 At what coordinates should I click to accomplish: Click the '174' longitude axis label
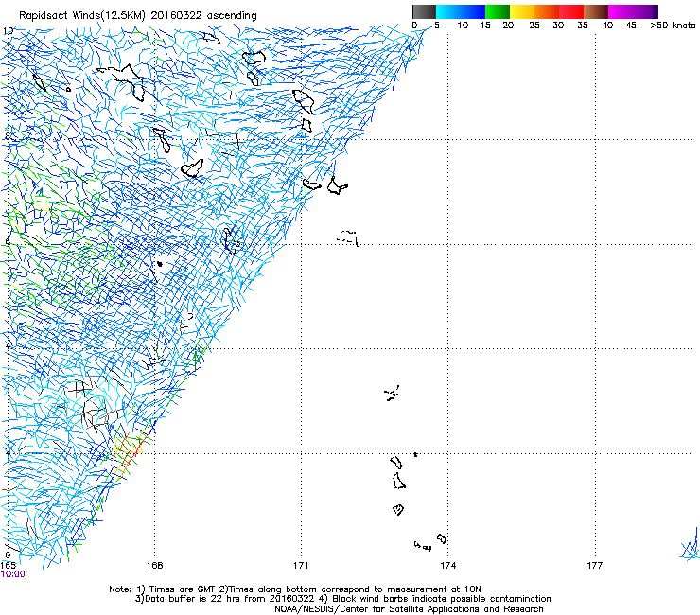(x=447, y=566)
